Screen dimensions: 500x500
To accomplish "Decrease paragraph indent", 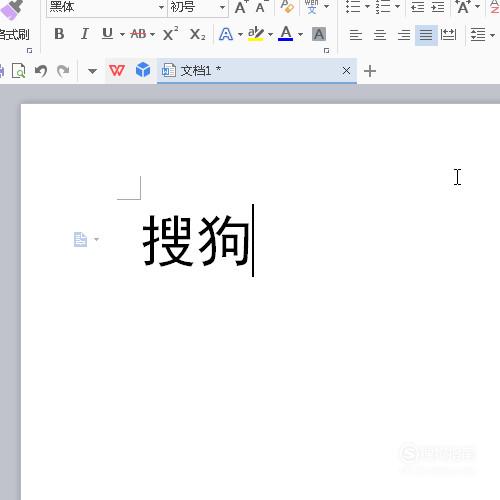I will click(x=417, y=7).
